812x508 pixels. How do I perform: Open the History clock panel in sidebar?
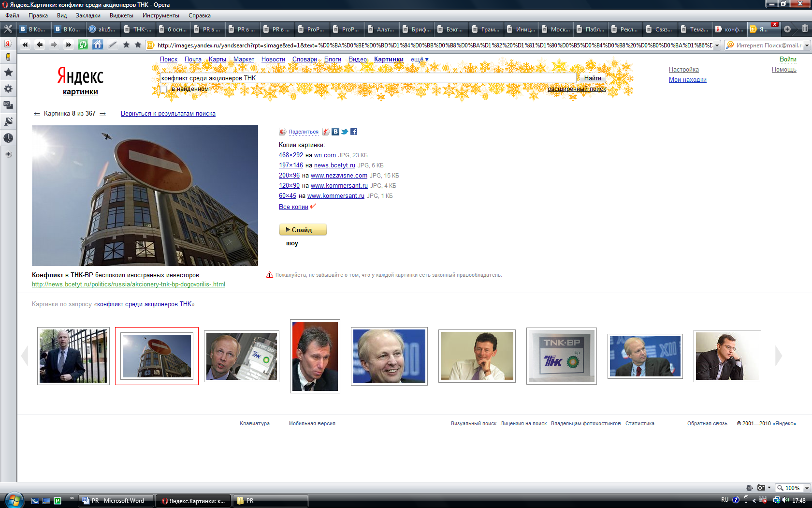pos(8,138)
